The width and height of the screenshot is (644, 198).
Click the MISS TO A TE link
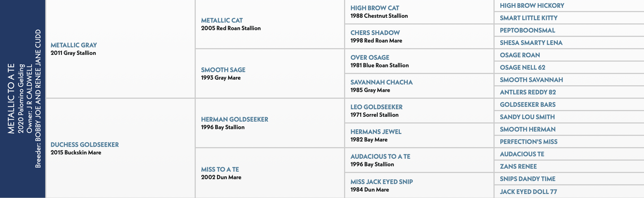coord(220,169)
